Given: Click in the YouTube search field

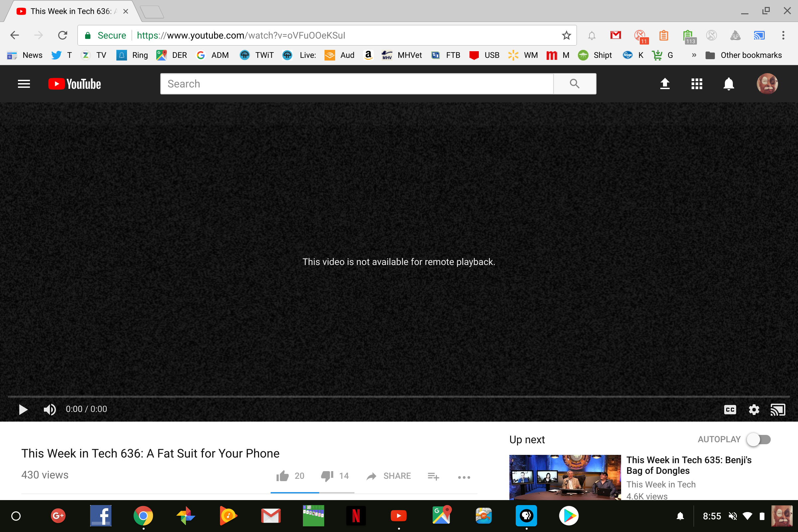Looking at the screenshot, I should coord(356,84).
